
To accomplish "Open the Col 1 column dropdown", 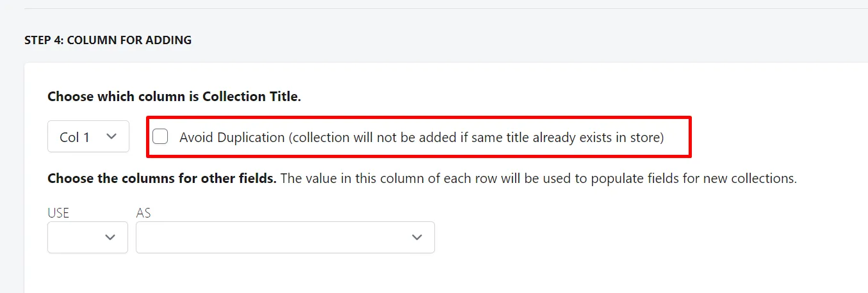I will [88, 136].
